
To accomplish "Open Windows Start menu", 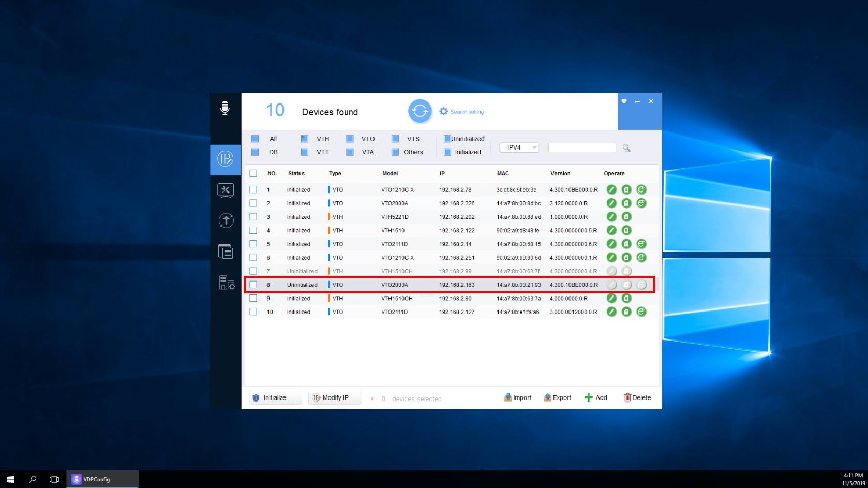I will pos(10,479).
